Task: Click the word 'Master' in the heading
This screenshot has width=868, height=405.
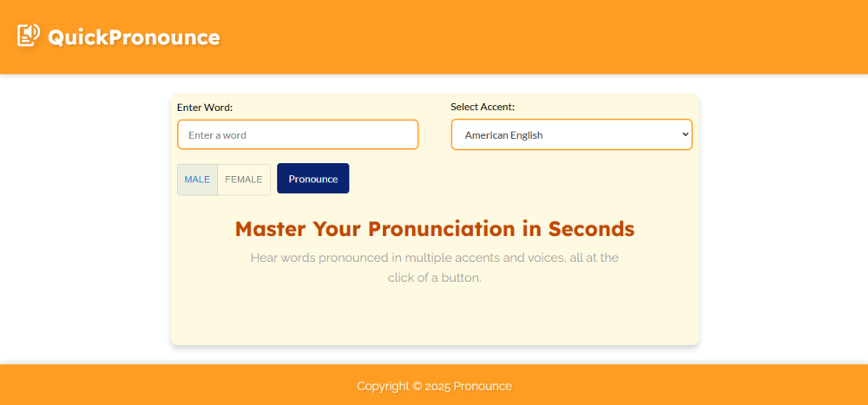Action: pyautogui.click(x=271, y=229)
